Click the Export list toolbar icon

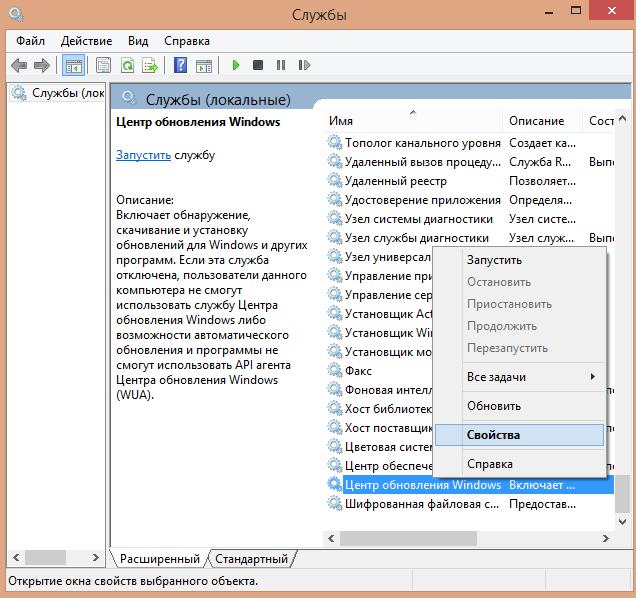[x=150, y=65]
